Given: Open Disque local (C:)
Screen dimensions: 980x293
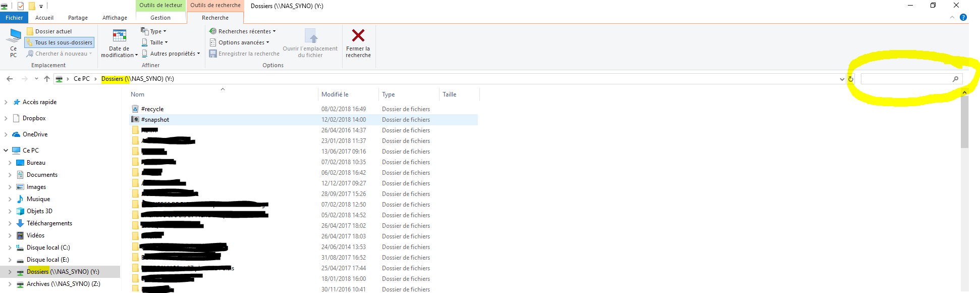Looking at the screenshot, I should click(x=48, y=248).
